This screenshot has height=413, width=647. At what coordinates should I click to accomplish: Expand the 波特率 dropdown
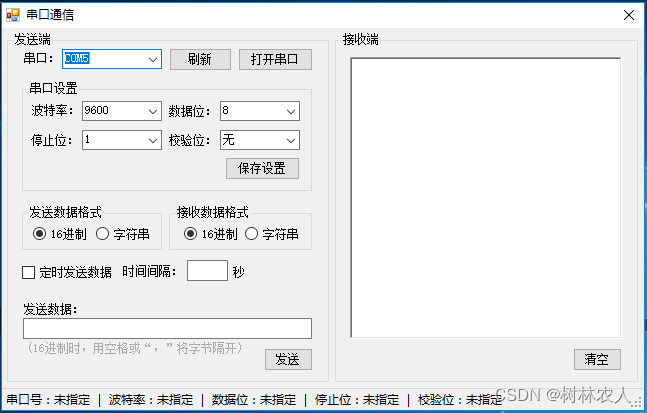pos(153,111)
